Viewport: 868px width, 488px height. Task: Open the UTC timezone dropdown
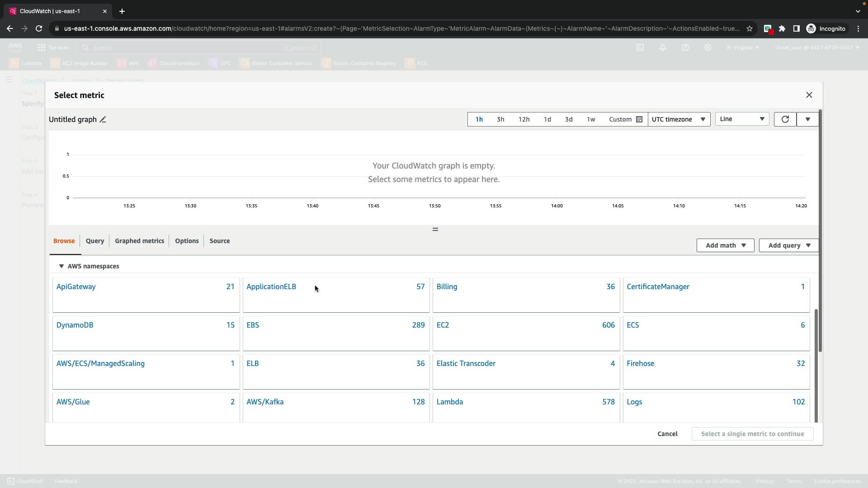pyautogui.click(x=679, y=119)
